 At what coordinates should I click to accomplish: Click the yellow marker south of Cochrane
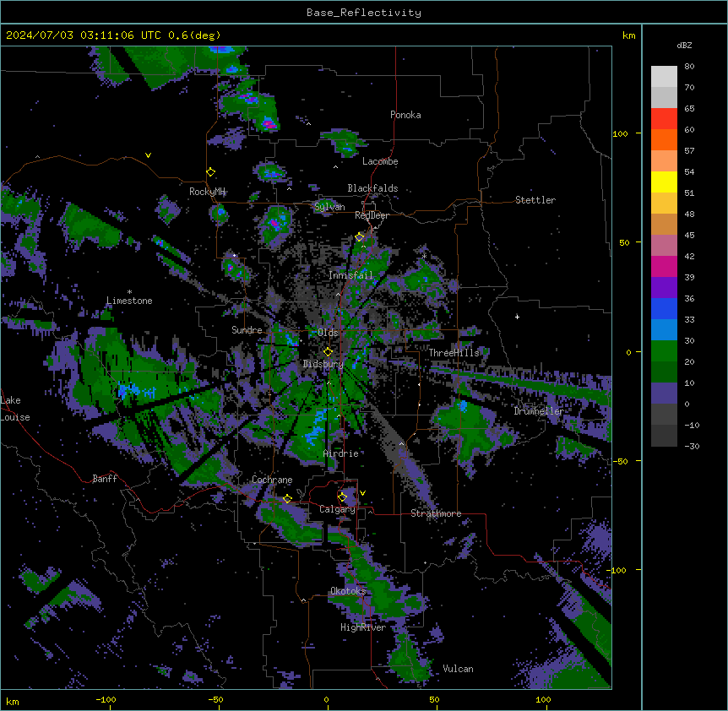(x=287, y=499)
